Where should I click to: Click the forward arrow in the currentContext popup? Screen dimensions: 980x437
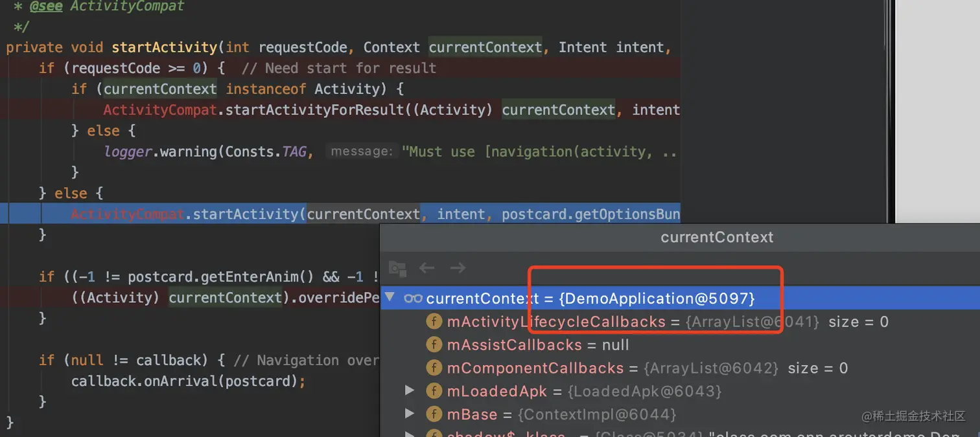[458, 268]
